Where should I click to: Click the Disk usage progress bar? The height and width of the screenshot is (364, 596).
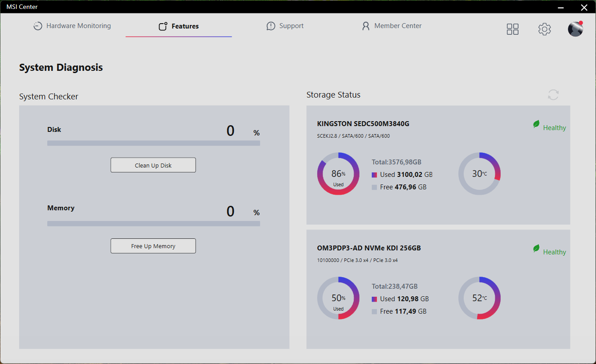click(x=154, y=143)
